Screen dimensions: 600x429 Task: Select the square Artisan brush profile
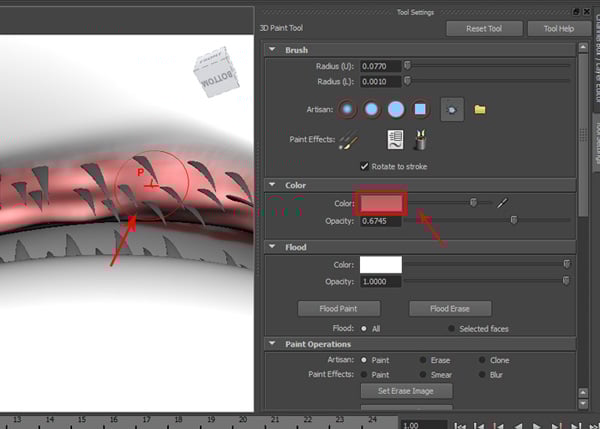pyautogui.click(x=420, y=109)
